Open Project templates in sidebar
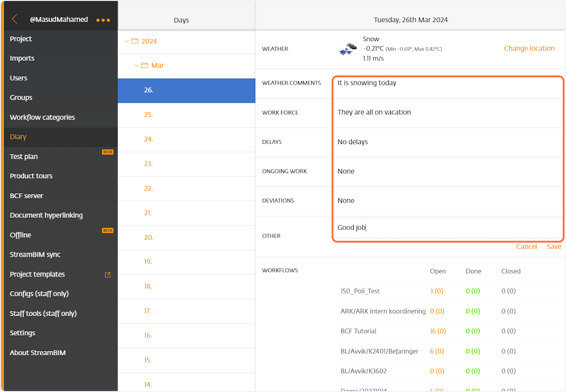The image size is (566, 392). pos(61,274)
